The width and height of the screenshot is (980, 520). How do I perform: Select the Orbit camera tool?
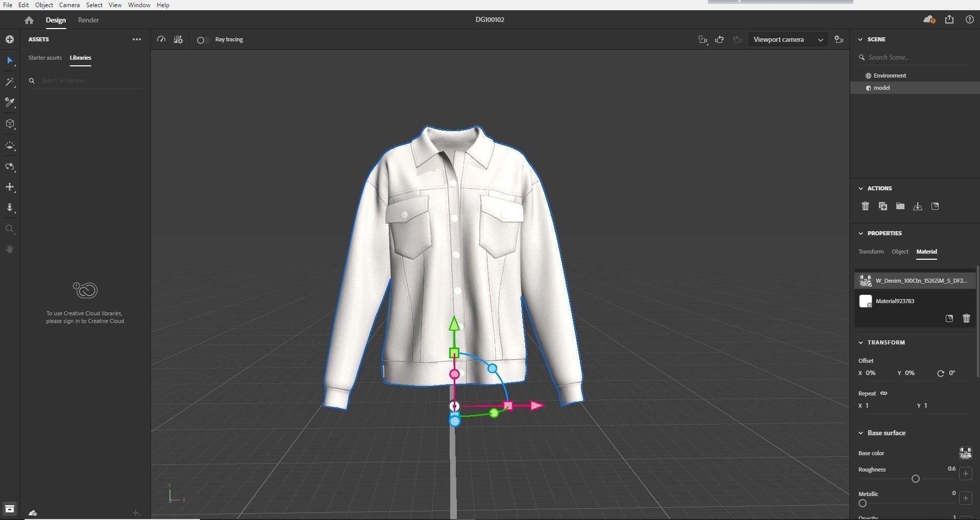10,167
